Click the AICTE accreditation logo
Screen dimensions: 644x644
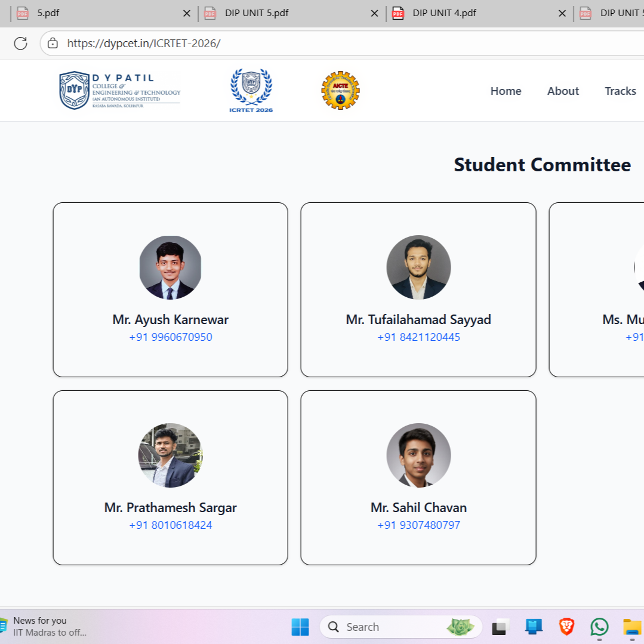[339, 90]
